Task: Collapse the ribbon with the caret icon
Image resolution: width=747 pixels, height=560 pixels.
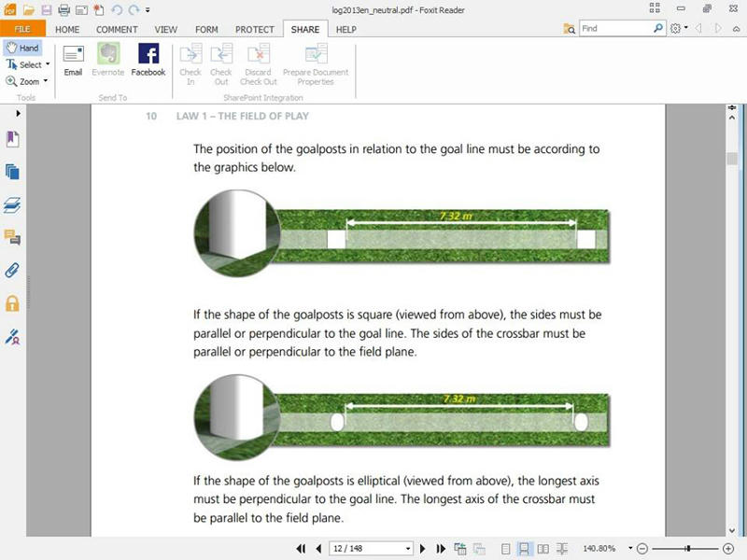Action: coord(736,29)
